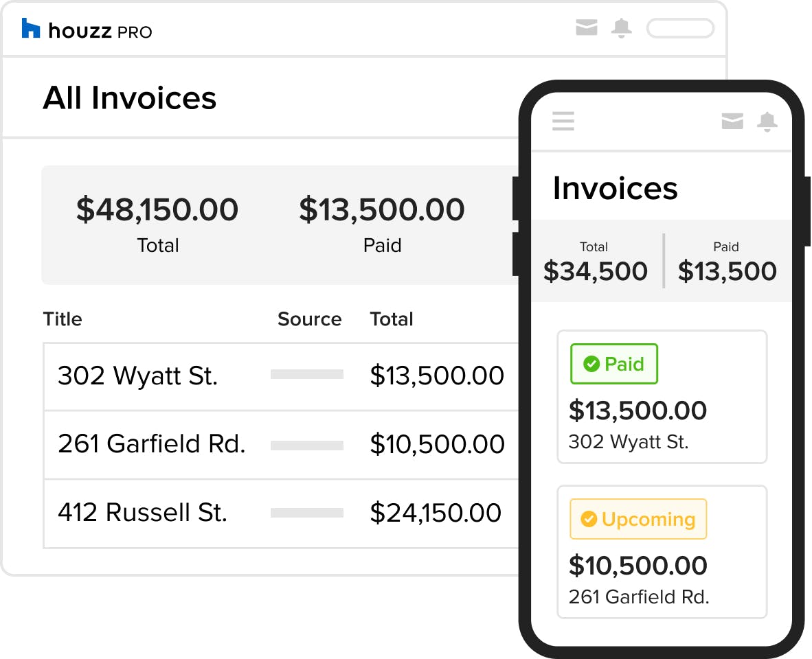Open the mobile hamburger menu

pyautogui.click(x=563, y=122)
